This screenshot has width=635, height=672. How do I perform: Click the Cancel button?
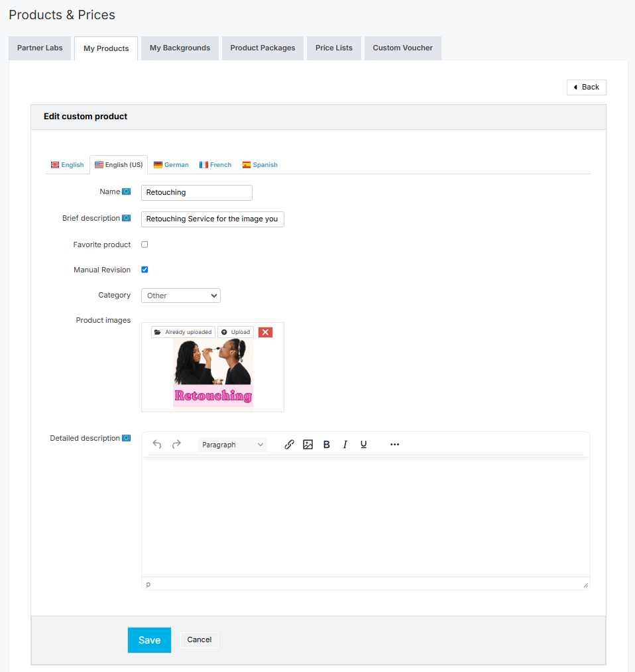200,640
